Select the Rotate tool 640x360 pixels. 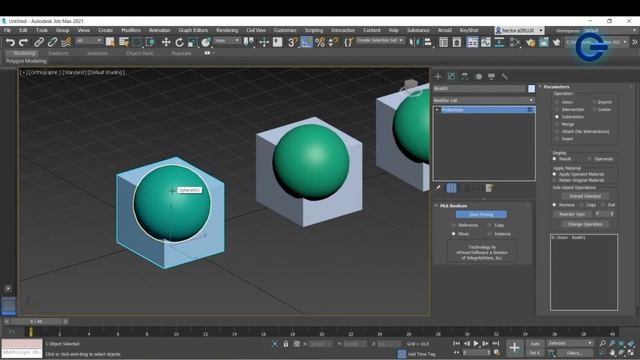[179, 42]
